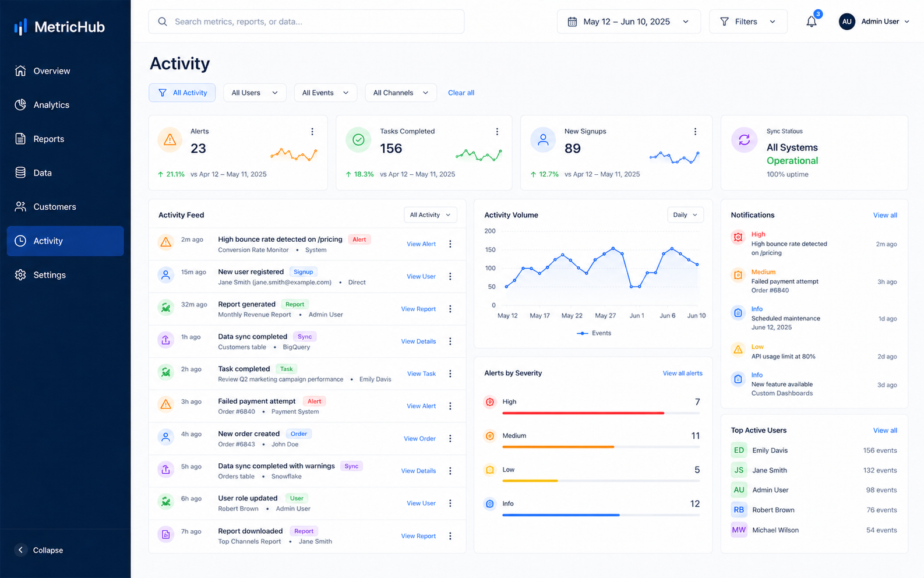Click the High severity alert icon

click(490, 402)
